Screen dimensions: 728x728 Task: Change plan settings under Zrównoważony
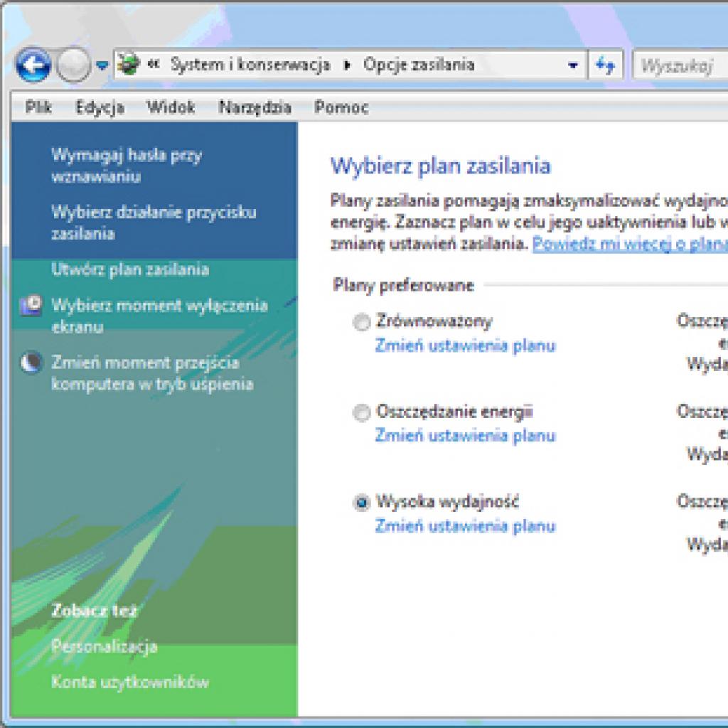(465, 346)
